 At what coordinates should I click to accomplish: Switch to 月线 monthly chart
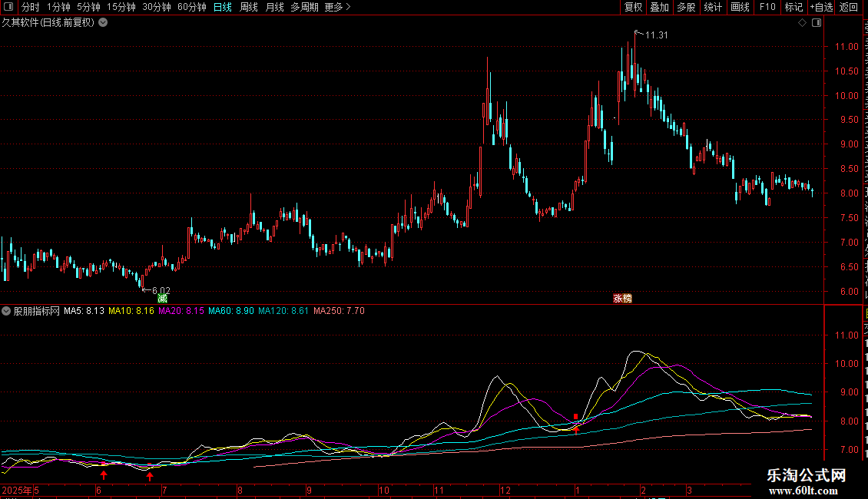274,7
